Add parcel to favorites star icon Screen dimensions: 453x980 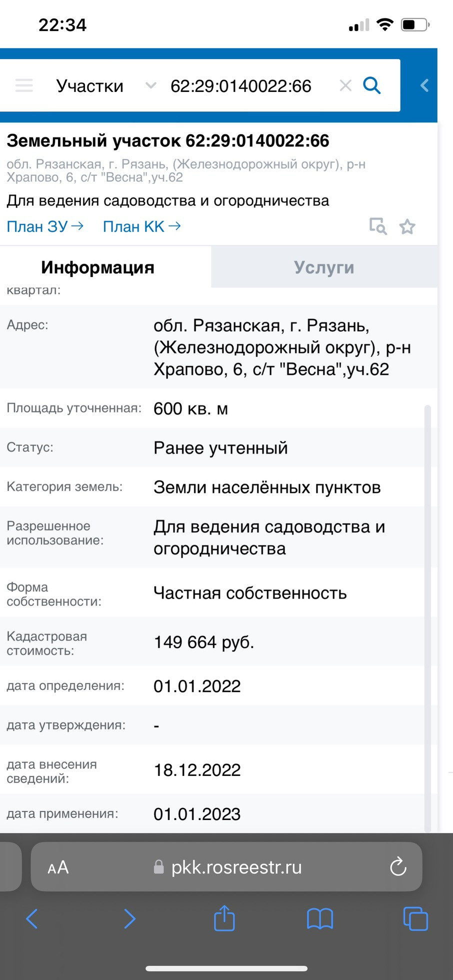407,226
